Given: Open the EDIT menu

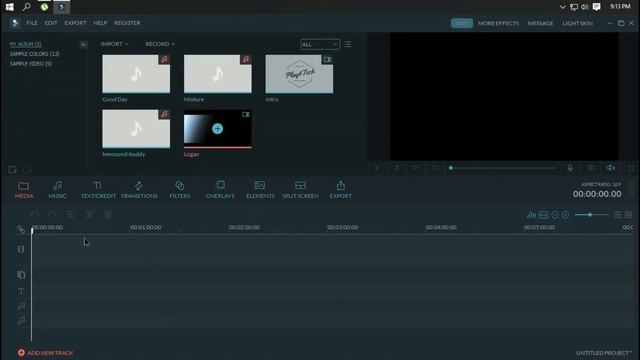Looking at the screenshot, I should click(x=51, y=23).
